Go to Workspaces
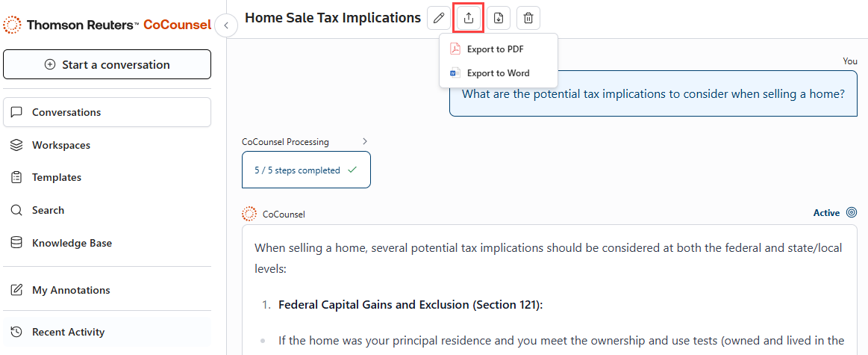This screenshot has width=868, height=355. point(61,145)
